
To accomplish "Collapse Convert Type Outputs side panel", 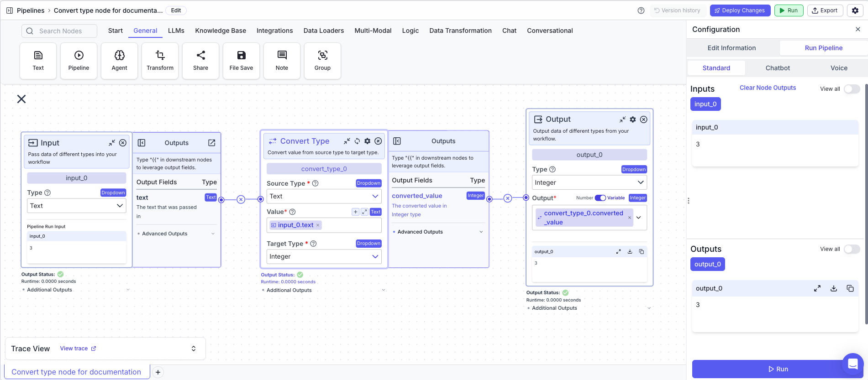I will (x=397, y=141).
